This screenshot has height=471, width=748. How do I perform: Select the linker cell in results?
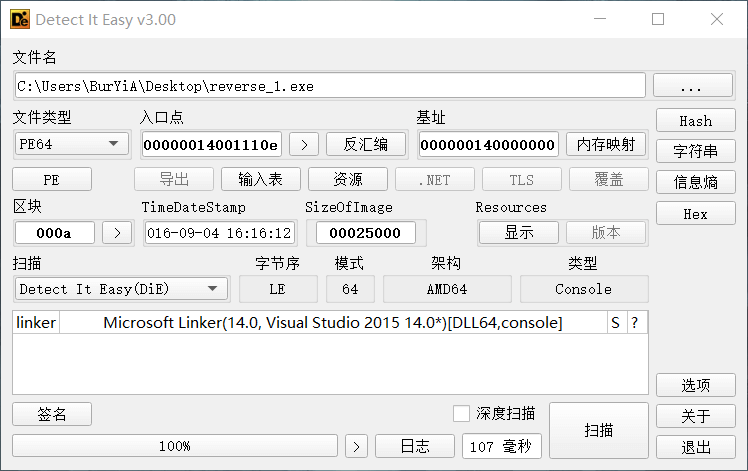(x=36, y=323)
